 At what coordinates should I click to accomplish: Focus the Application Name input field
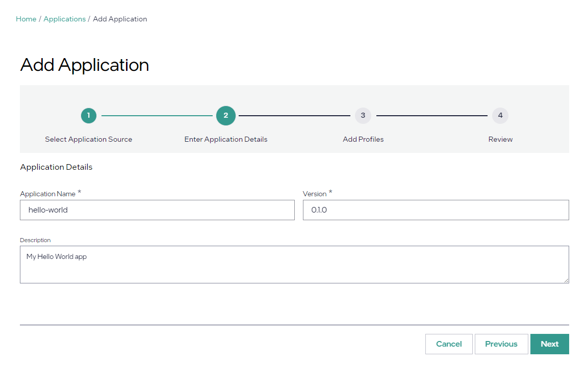(157, 210)
